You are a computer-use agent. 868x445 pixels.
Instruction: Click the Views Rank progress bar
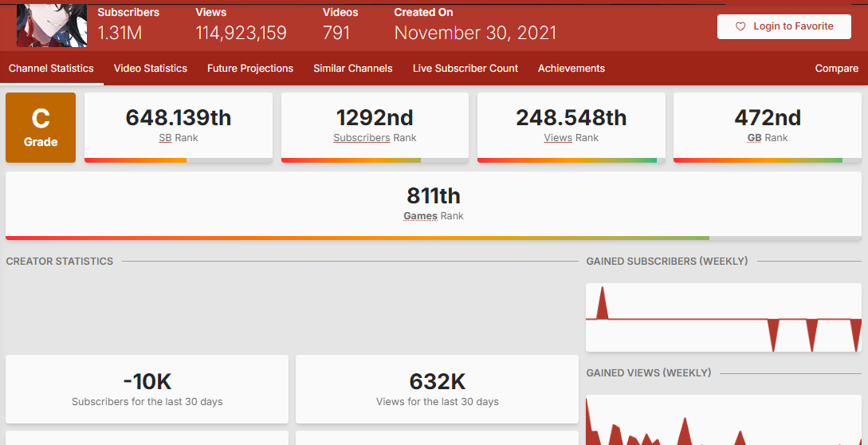coord(571,161)
